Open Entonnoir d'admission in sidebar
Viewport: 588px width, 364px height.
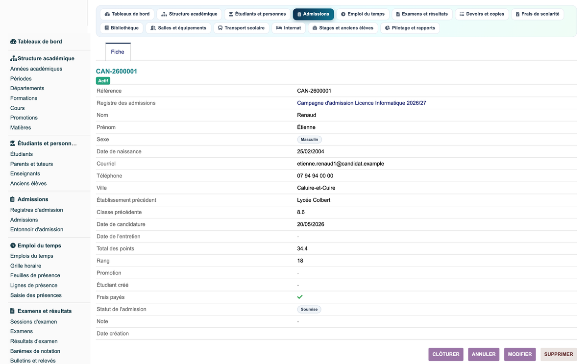[x=37, y=230]
